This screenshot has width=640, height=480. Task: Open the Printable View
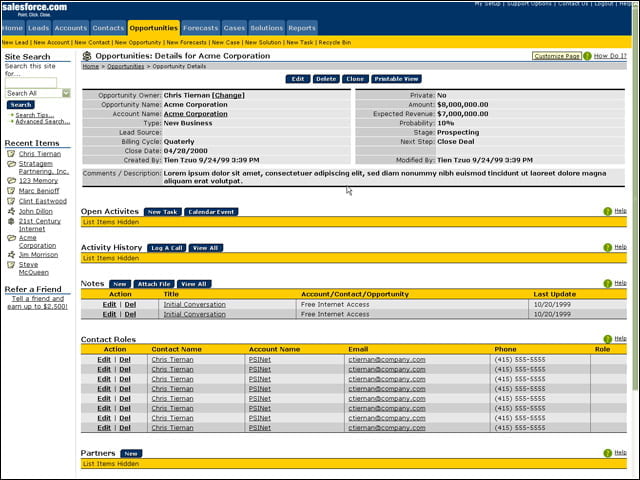tap(396, 79)
